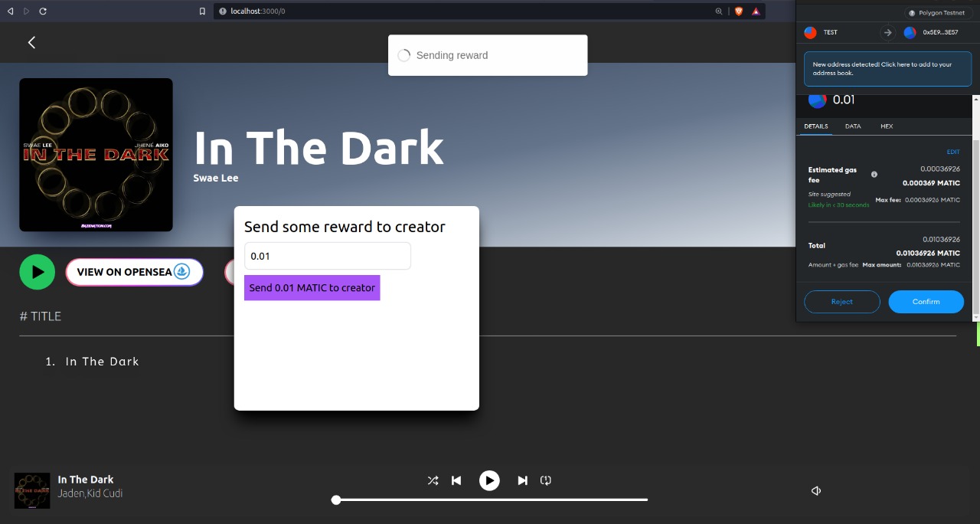Image resolution: width=980 pixels, height=524 pixels.
Task: Open the View on OpenSea link
Action: tap(135, 272)
